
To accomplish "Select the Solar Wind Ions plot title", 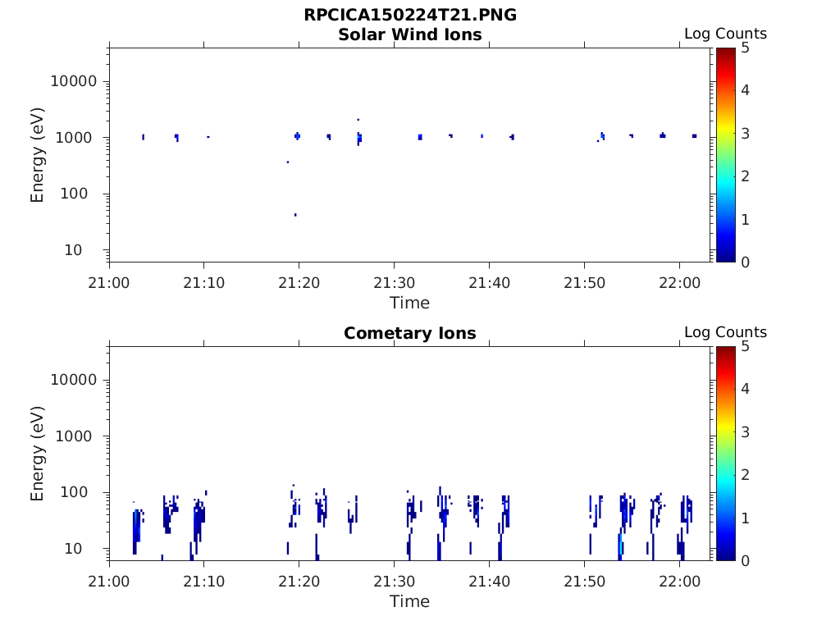I will [410, 34].
